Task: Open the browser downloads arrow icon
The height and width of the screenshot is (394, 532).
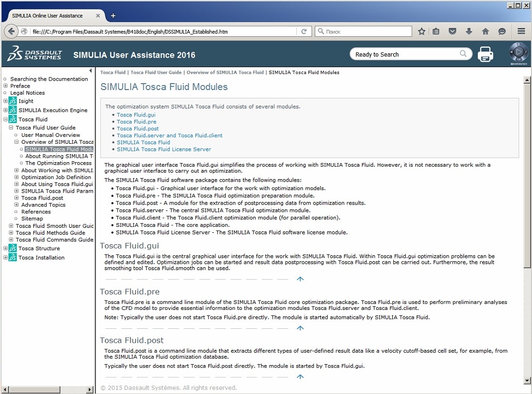Action: point(469,31)
